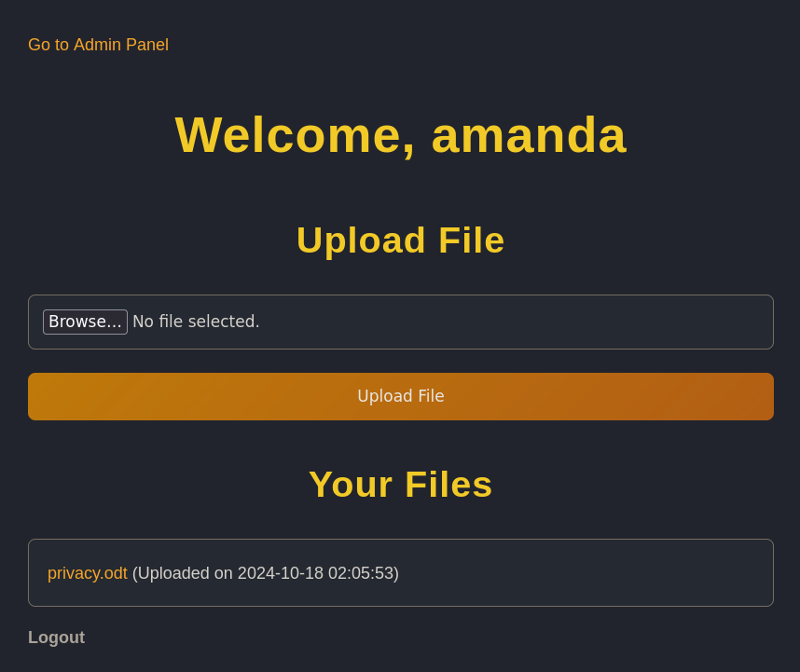Click the uploaded file entry card
The width and height of the screenshot is (800, 672).
(x=401, y=572)
